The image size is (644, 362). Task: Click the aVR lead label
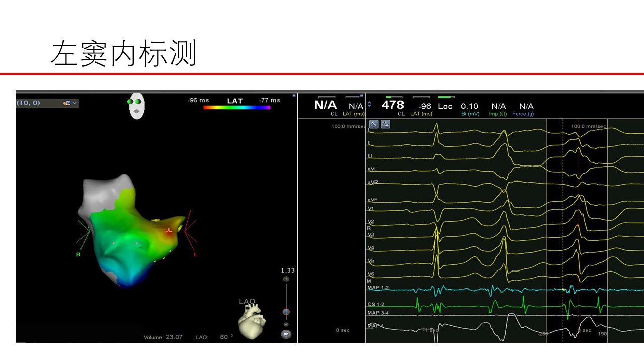click(x=373, y=182)
